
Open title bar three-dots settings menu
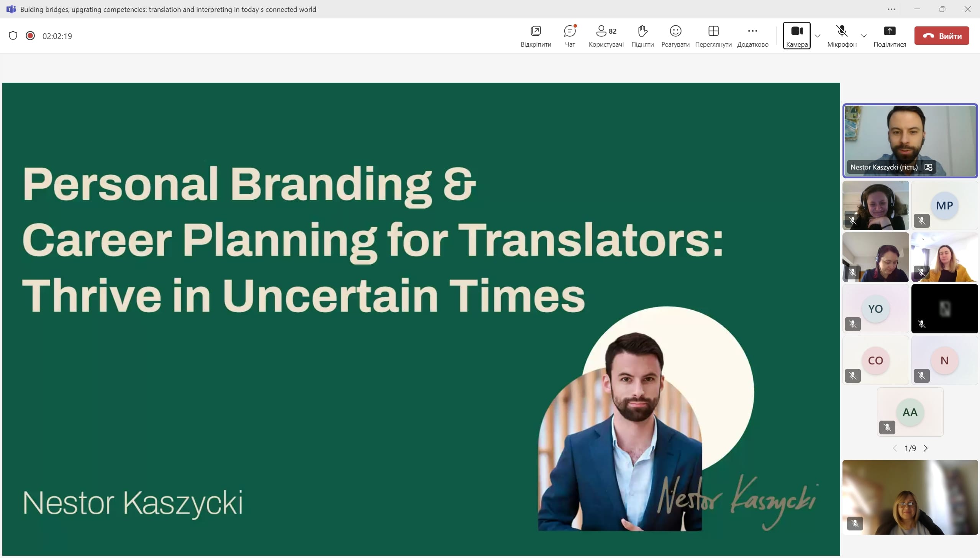pyautogui.click(x=891, y=9)
